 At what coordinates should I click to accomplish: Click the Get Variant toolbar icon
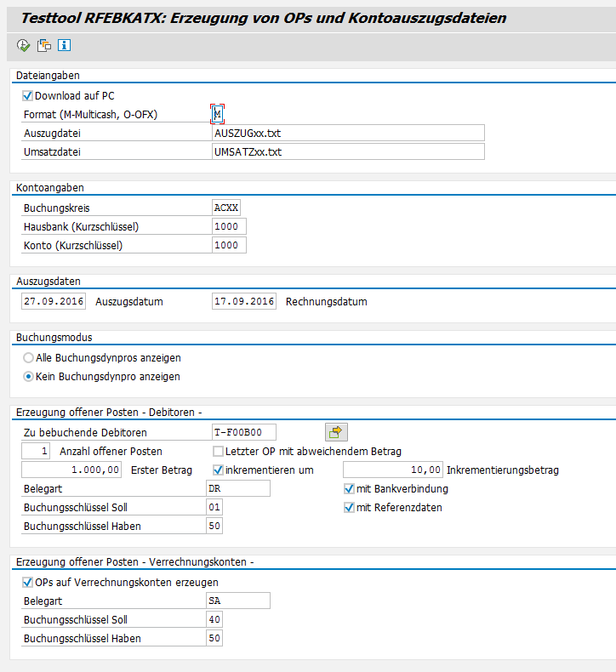tap(43, 45)
